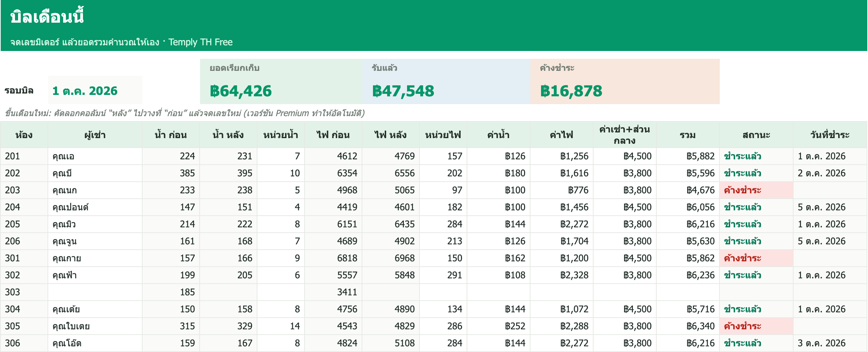Click the received amount ฿47,548
868x352 pixels.
pos(403,91)
